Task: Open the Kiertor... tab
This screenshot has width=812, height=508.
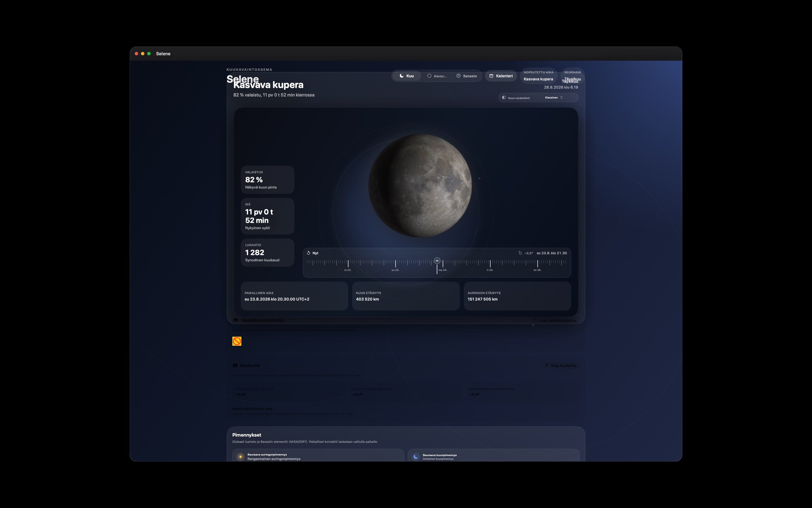Action: click(436, 76)
